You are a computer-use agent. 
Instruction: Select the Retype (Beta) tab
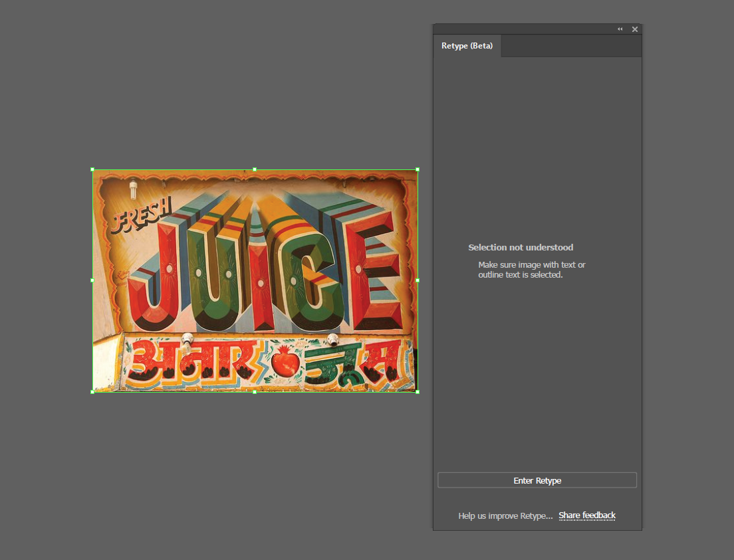click(467, 46)
